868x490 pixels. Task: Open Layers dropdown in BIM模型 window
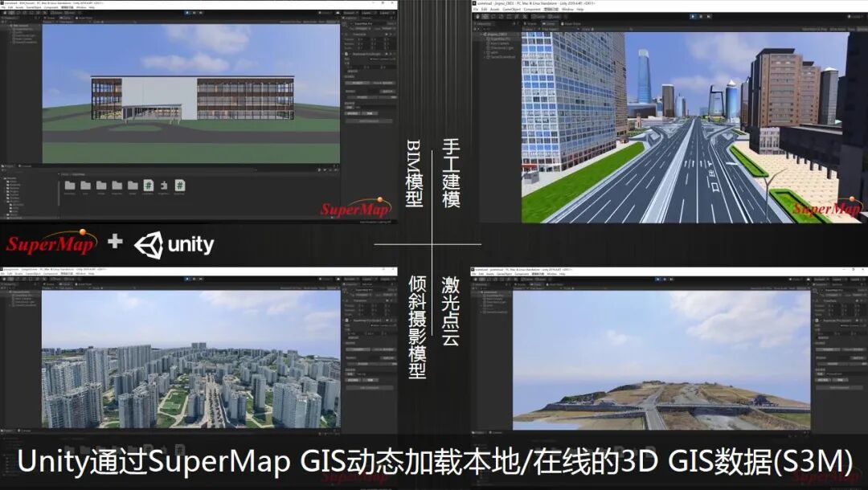(368, 13)
